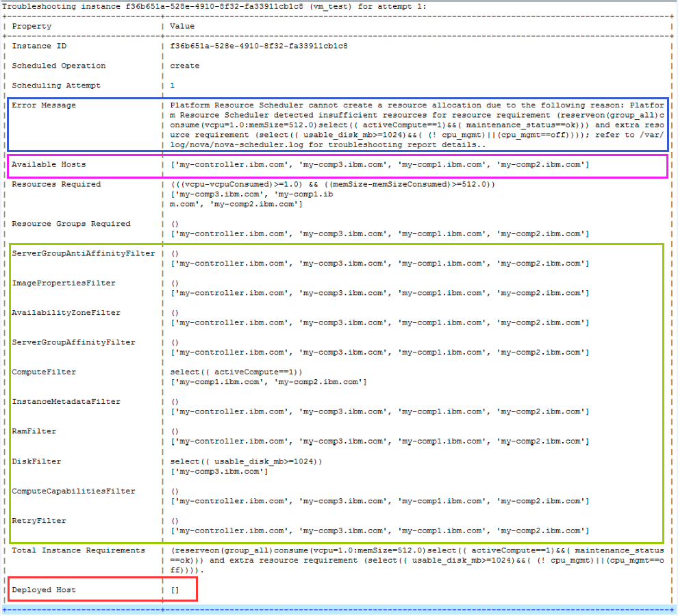Click the host list in the RetryFilter row

pyautogui.click(x=379, y=531)
